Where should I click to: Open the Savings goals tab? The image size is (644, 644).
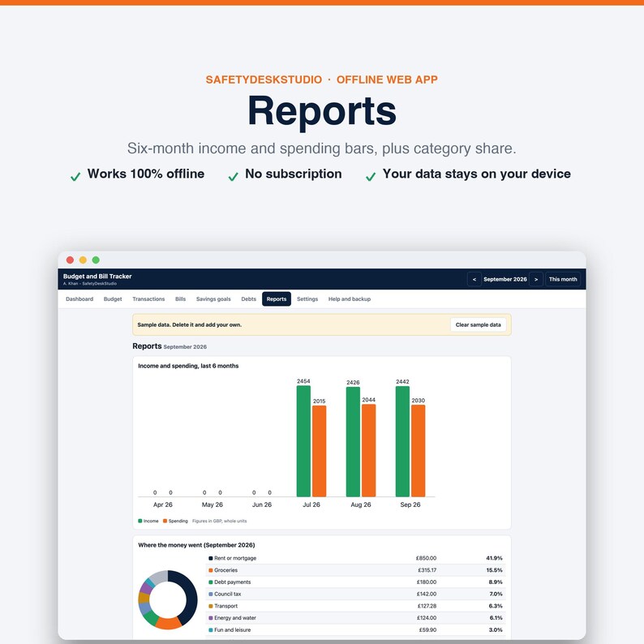click(x=213, y=299)
